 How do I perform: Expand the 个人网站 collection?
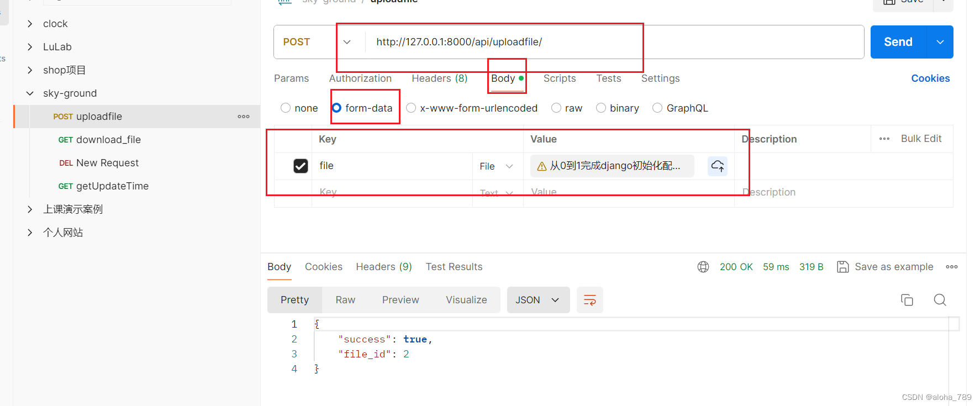click(x=30, y=233)
